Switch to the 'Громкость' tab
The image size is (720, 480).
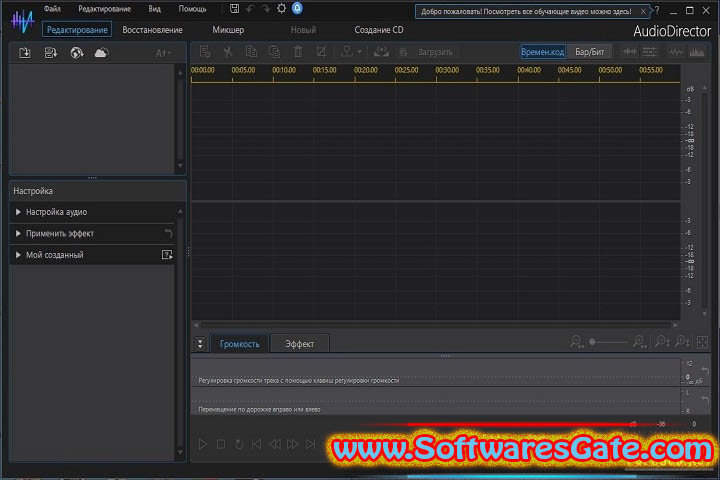click(239, 344)
